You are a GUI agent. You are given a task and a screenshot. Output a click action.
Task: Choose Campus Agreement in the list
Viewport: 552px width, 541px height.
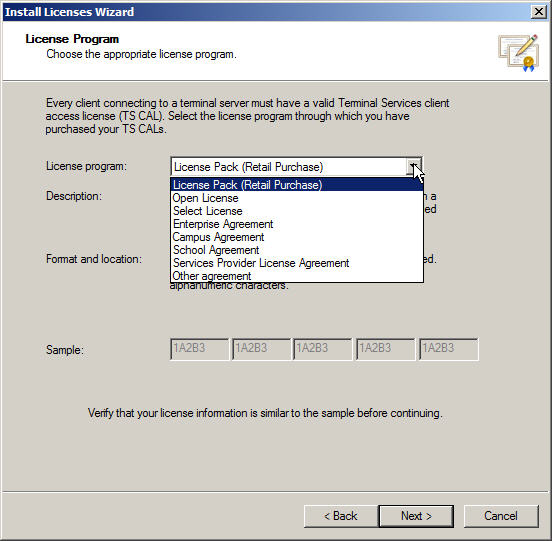click(x=297, y=237)
